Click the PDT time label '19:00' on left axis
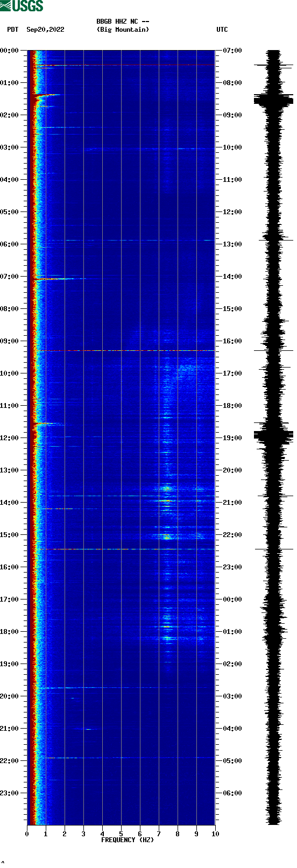This screenshot has height=868, width=297. [x=10, y=664]
